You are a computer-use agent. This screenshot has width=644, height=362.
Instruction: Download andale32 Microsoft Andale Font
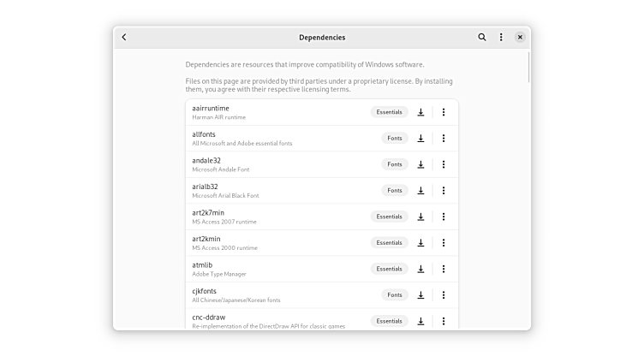(x=420, y=164)
